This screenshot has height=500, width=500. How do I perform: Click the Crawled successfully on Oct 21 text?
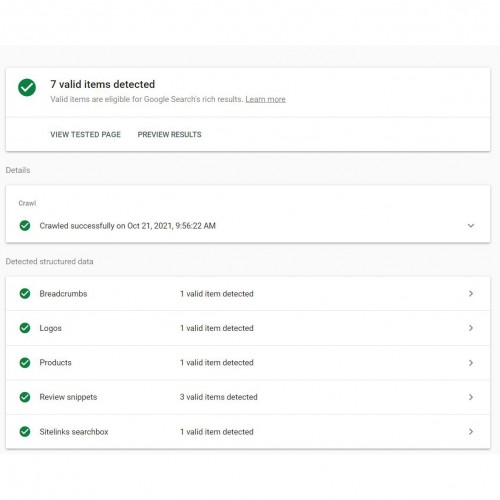(128, 226)
